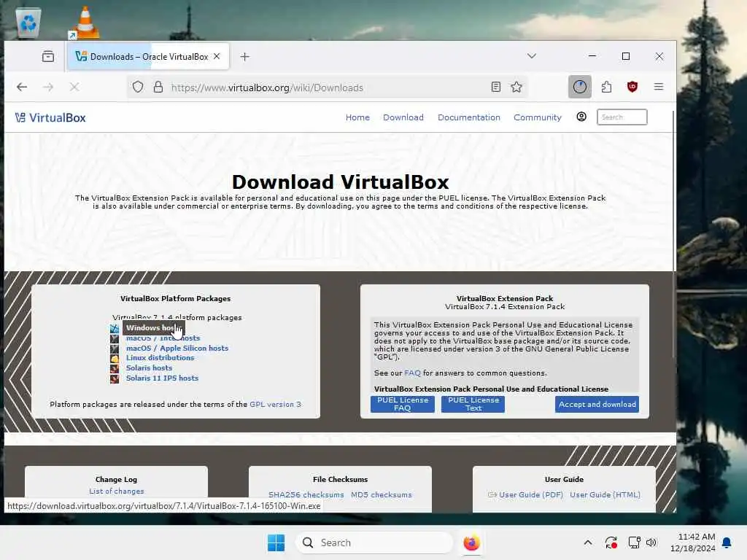
Task: Open the Firefox View icon in the tab strip
Action: coord(48,57)
